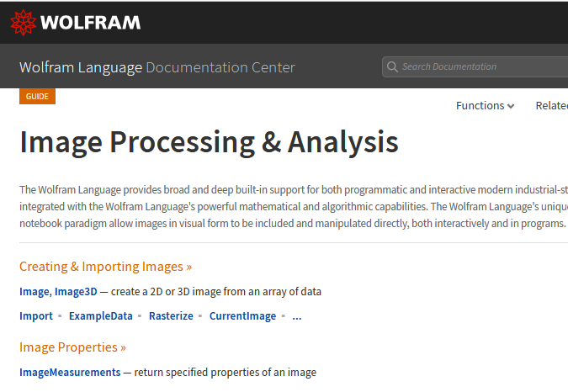This screenshot has width=568, height=392.
Task: Open the CurrentImage function link
Action: coord(242,316)
